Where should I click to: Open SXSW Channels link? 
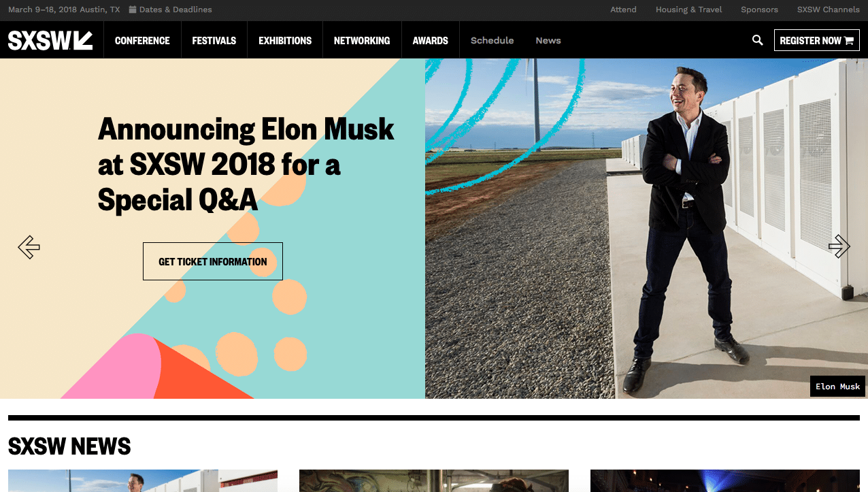828,10
